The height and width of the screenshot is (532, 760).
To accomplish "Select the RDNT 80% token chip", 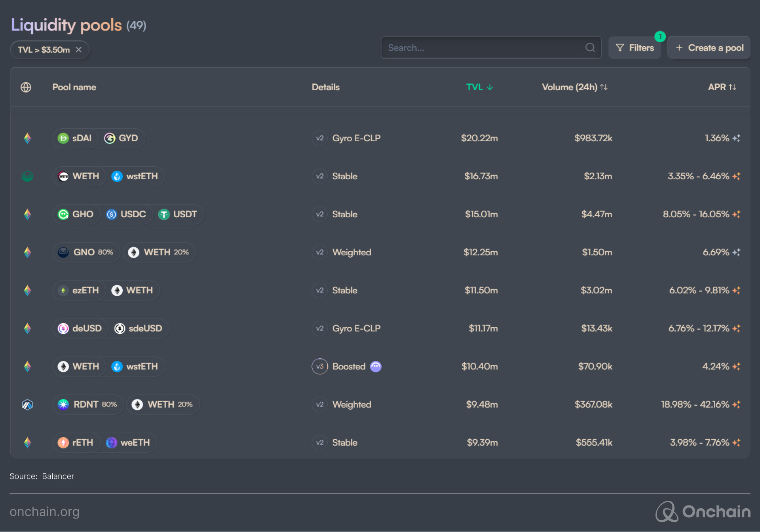I will coord(88,405).
